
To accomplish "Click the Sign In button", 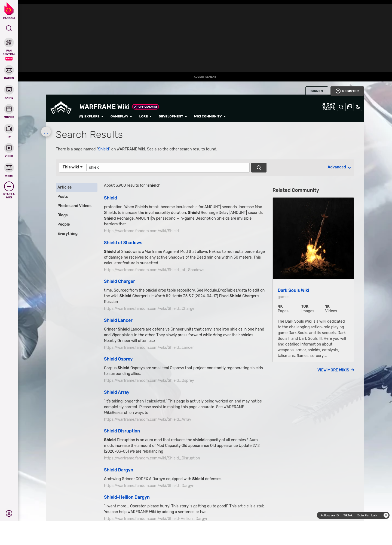I will (317, 91).
